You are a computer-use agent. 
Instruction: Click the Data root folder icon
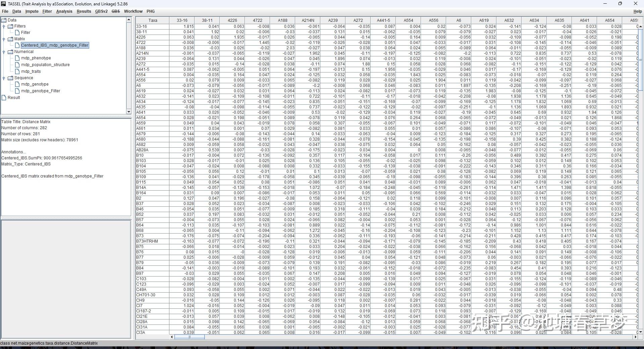pyautogui.click(x=4, y=20)
